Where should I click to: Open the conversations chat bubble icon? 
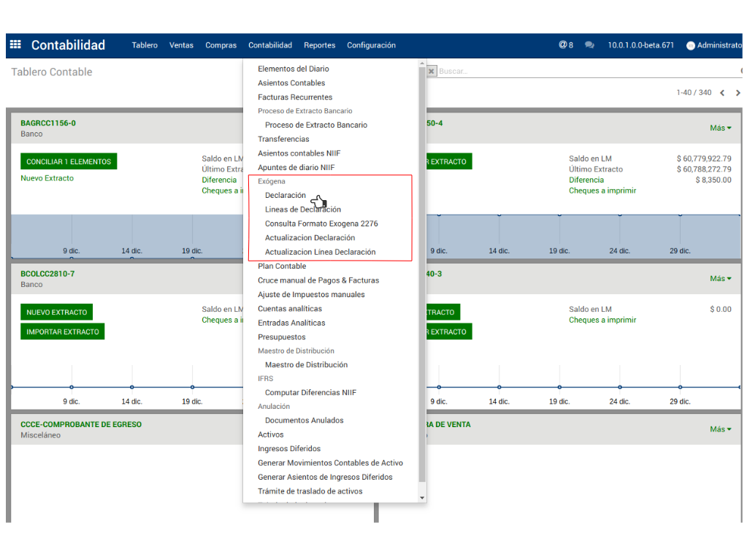click(x=589, y=45)
